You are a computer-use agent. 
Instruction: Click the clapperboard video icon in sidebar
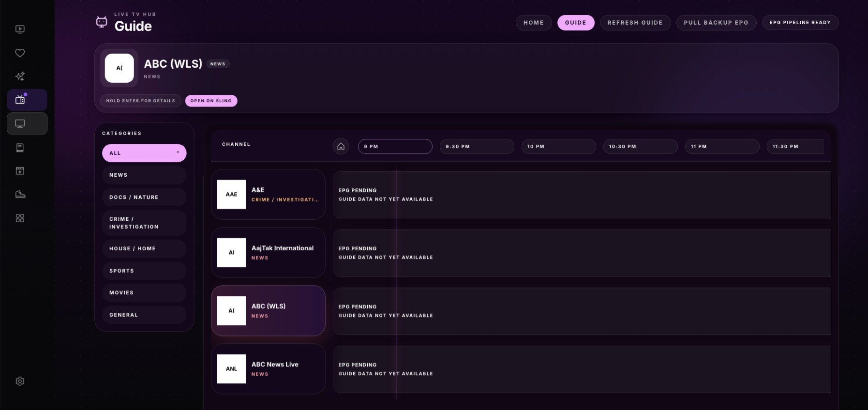click(20, 171)
